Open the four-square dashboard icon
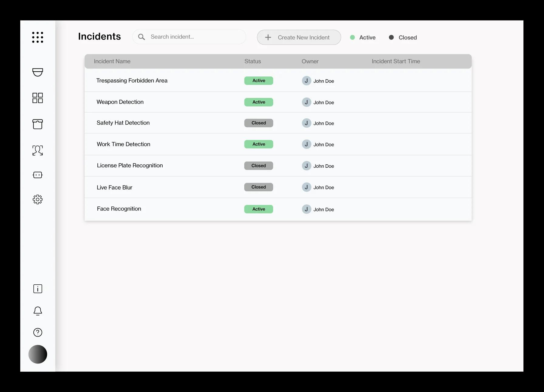 pyautogui.click(x=38, y=98)
